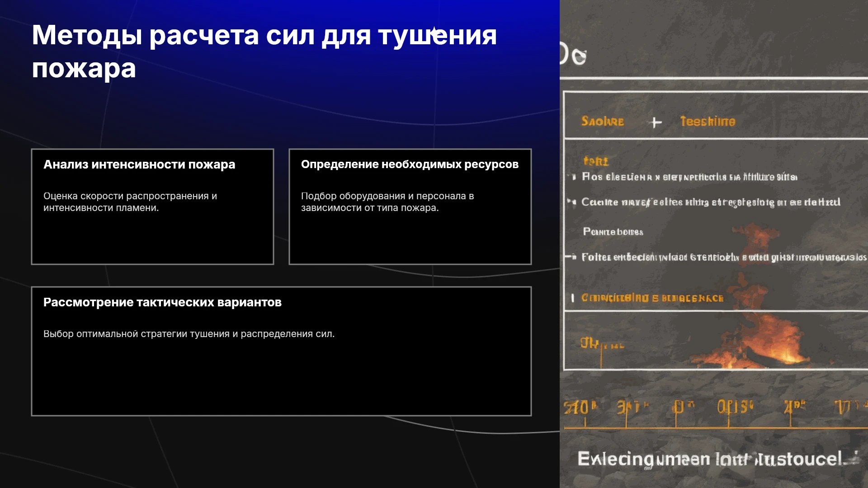
Task: Click the 'Dc' symbol in the image
Action: [573, 55]
